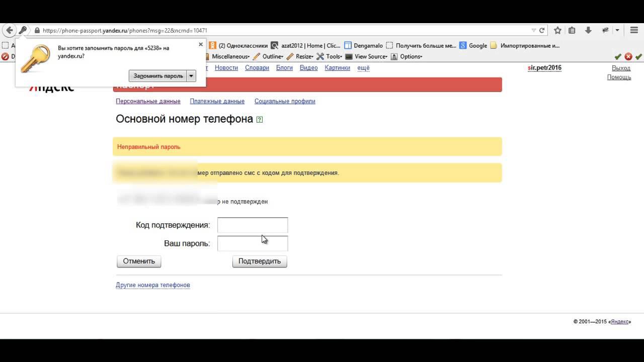Bookmark this page with the star icon
Image resolution: width=644 pixels, height=362 pixels.
(557, 30)
